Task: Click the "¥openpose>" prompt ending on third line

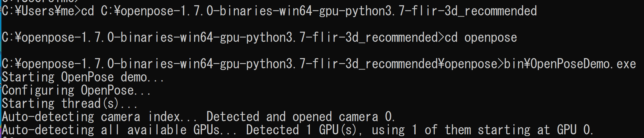Action: (x=471, y=64)
